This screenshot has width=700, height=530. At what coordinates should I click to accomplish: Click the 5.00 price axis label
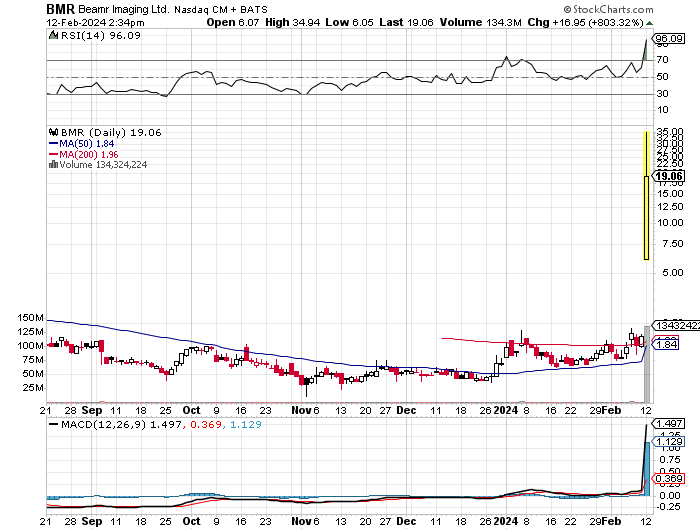[x=673, y=272]
